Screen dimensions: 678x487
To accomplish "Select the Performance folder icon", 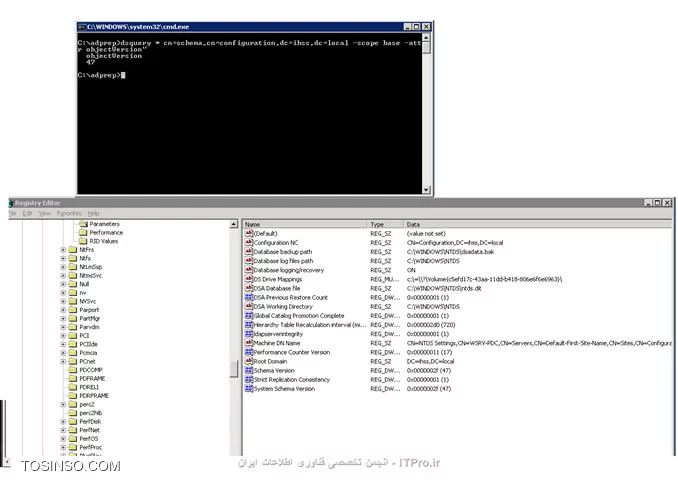I will pyautogui.click(x=83, y=233).
